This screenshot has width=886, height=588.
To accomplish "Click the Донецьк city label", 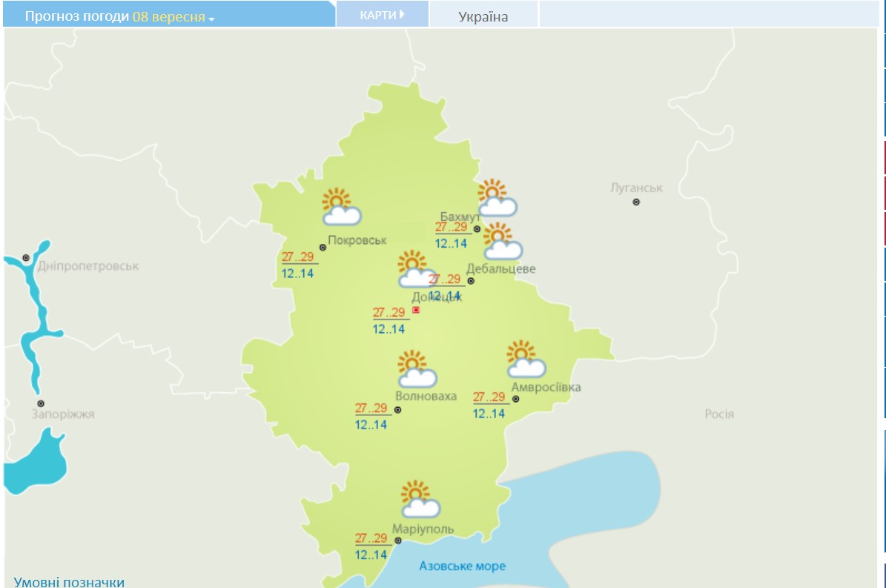I will (437, 297).
